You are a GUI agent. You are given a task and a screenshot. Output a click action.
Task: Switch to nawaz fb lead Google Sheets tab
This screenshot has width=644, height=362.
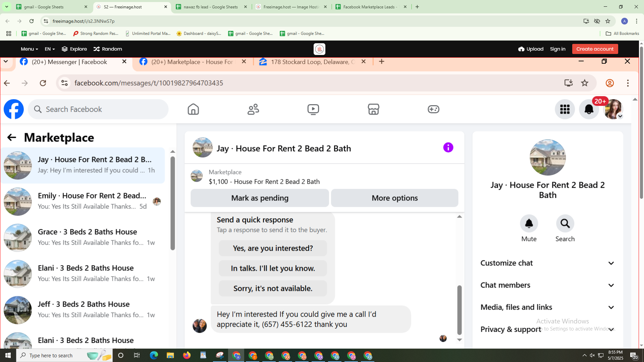211,7
